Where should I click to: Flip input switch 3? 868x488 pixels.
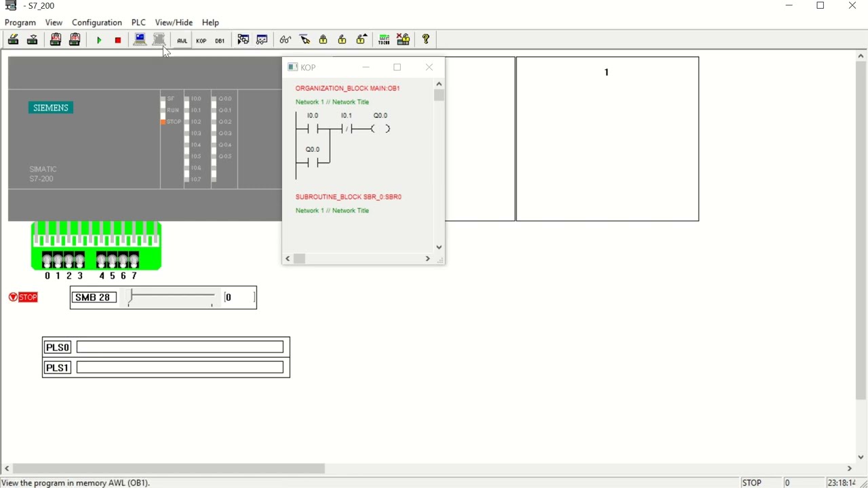coord(80,260)
